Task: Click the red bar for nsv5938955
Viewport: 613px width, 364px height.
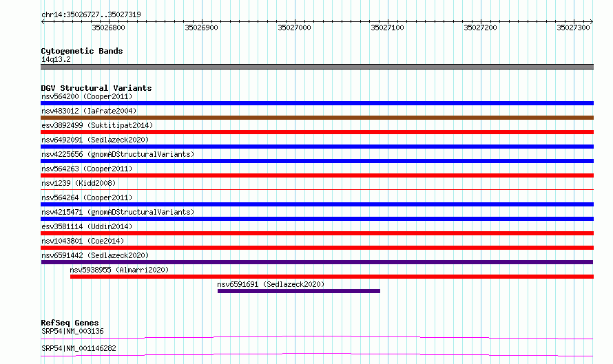Action: click(x=332, y=277)
